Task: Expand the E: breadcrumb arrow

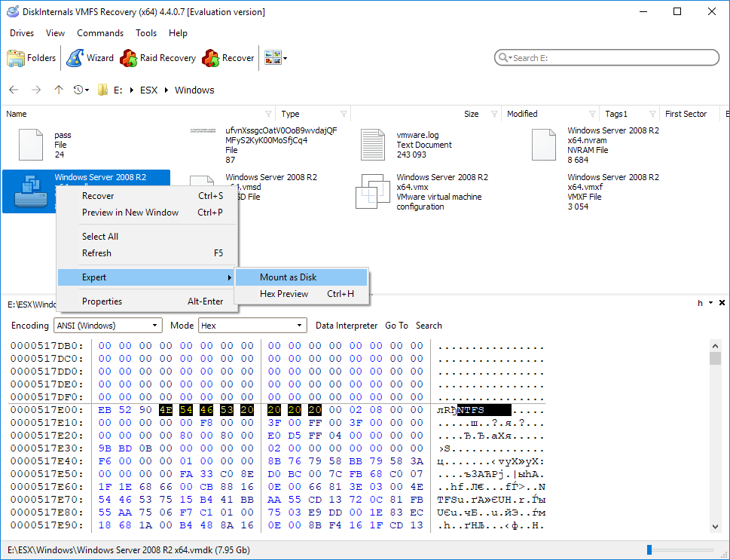Action: [132, 90]
